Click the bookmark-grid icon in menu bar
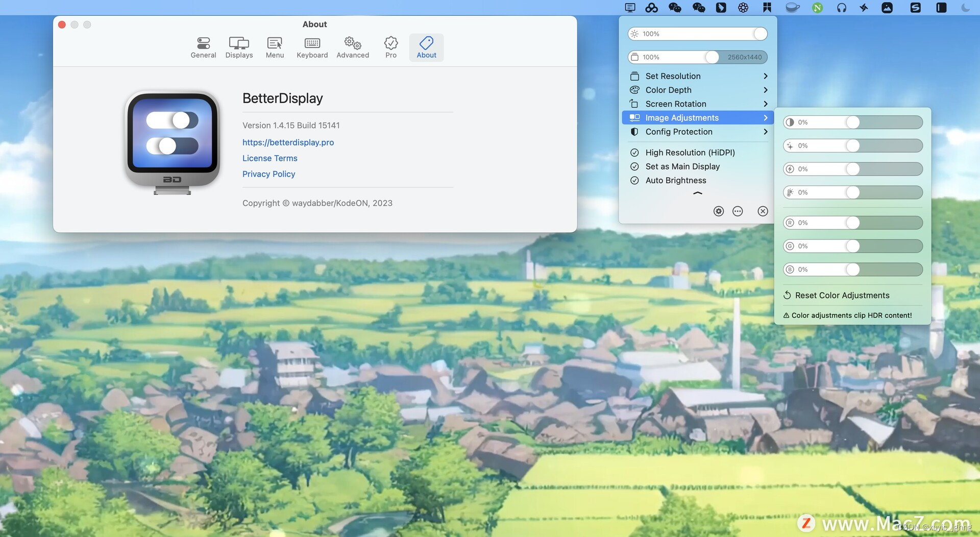980x537 pixels. point(767,8)
